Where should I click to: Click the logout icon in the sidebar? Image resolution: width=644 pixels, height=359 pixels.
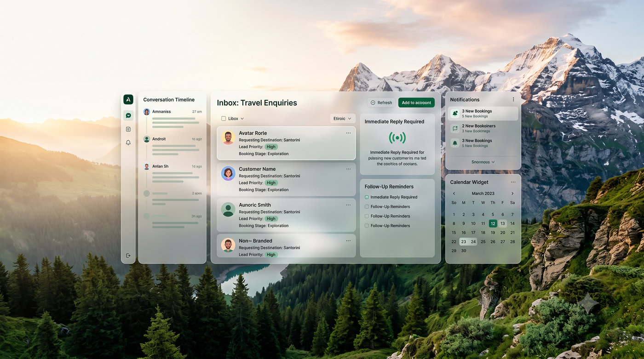(128, 256)
